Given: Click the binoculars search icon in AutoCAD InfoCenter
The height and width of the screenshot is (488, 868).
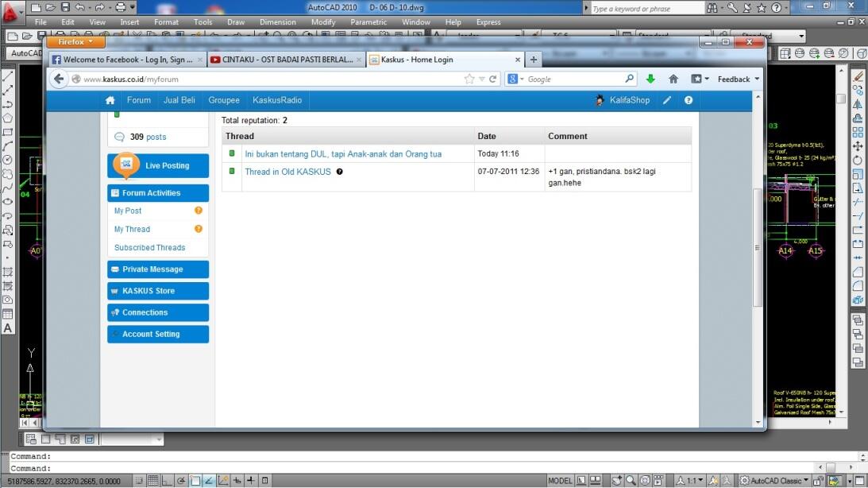Looking at the screenshot, I should tap(713, 8).
